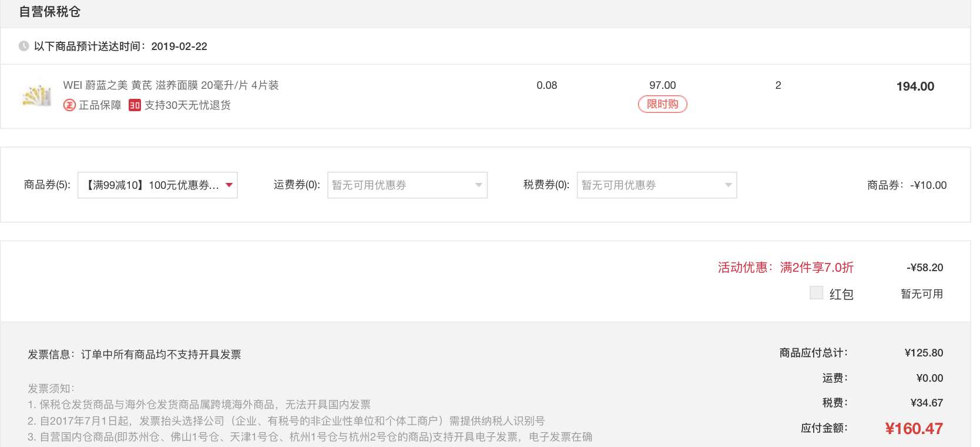Click the 194.00 item subtotal
Screen dimensions: 980x447
(915, 86)
